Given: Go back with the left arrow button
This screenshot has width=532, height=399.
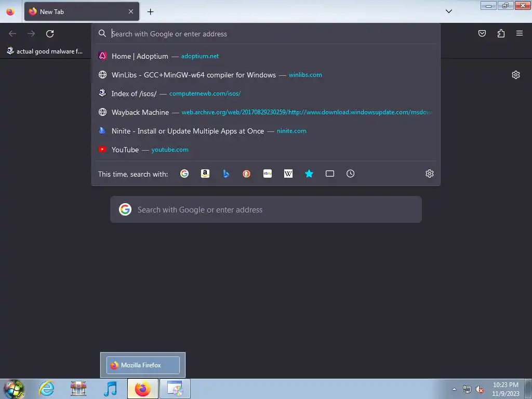Looking at the screenshot, I should tap(12, 34).
